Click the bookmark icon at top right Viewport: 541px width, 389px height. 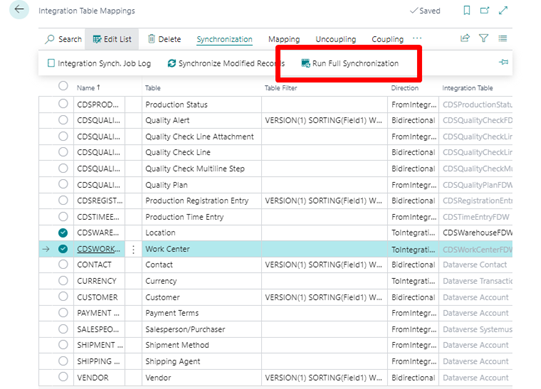[466, 10]
